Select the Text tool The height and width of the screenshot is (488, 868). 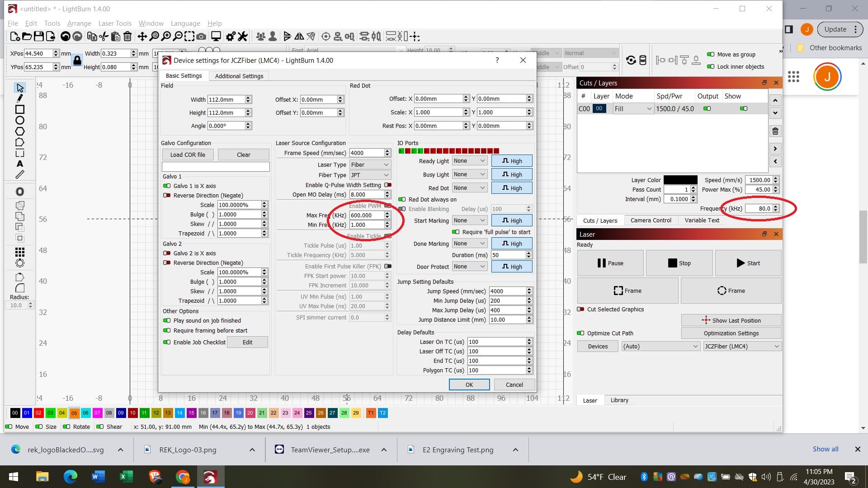click(x=19, y=164)
